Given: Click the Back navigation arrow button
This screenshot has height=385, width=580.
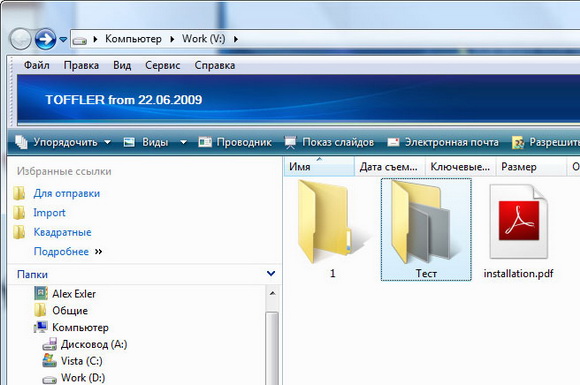Looking at the screenshot, I should tap(20, 39).
